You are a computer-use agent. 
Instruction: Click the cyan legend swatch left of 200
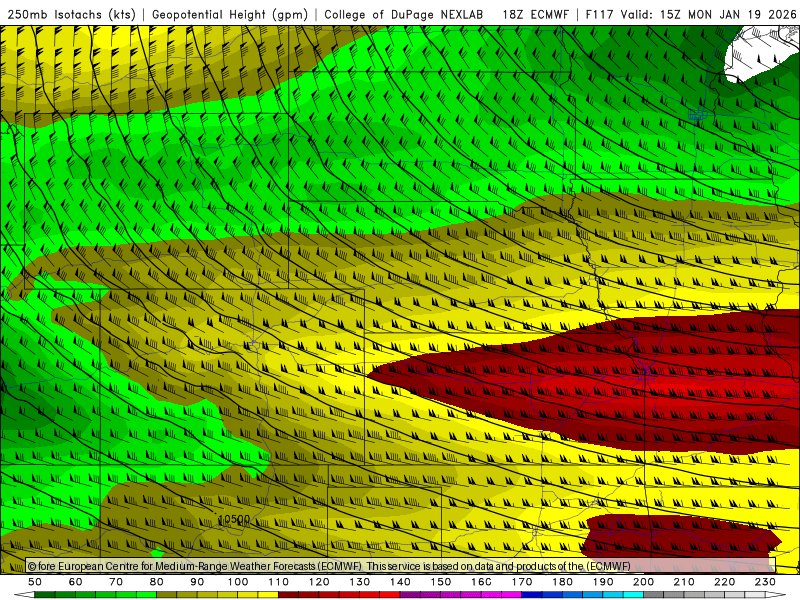[x=633, y=595]
